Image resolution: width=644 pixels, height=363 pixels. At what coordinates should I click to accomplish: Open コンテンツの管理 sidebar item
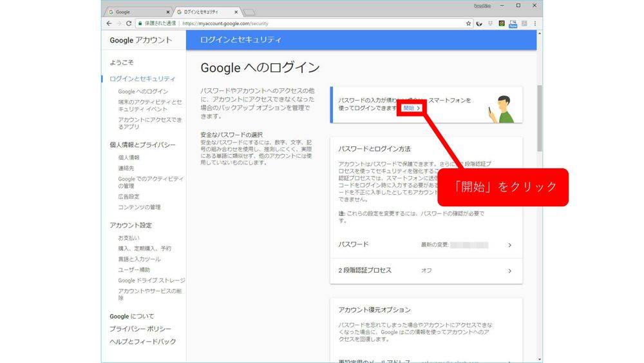pos(139,207)
